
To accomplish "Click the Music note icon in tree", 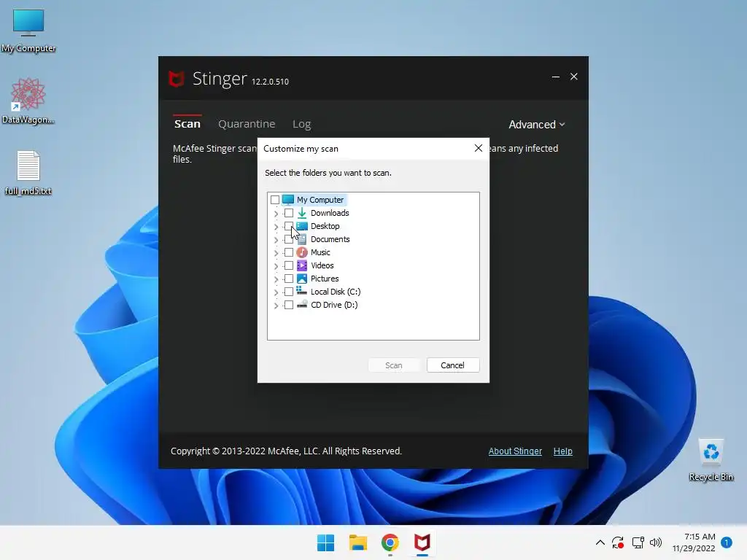I will point(301,252).
